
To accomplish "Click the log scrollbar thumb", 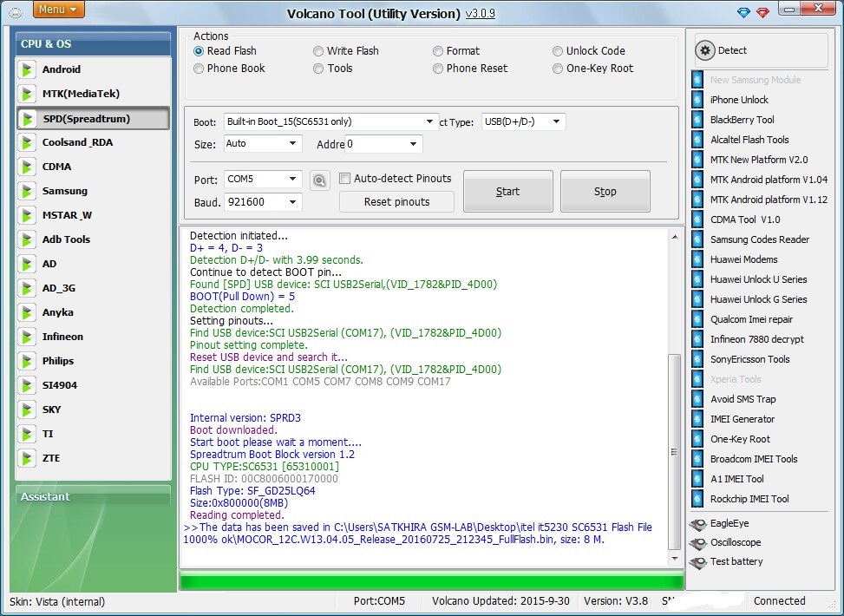I will [674, 451].
